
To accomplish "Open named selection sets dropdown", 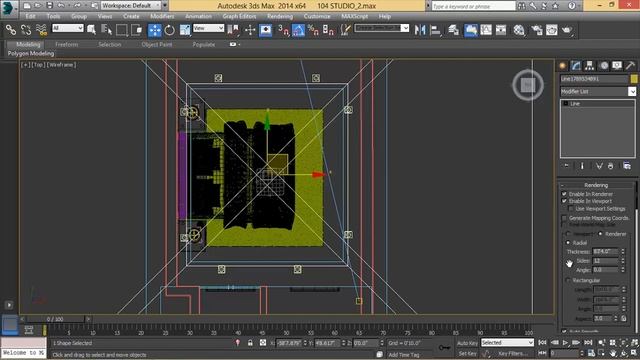I will pos(382,28).
